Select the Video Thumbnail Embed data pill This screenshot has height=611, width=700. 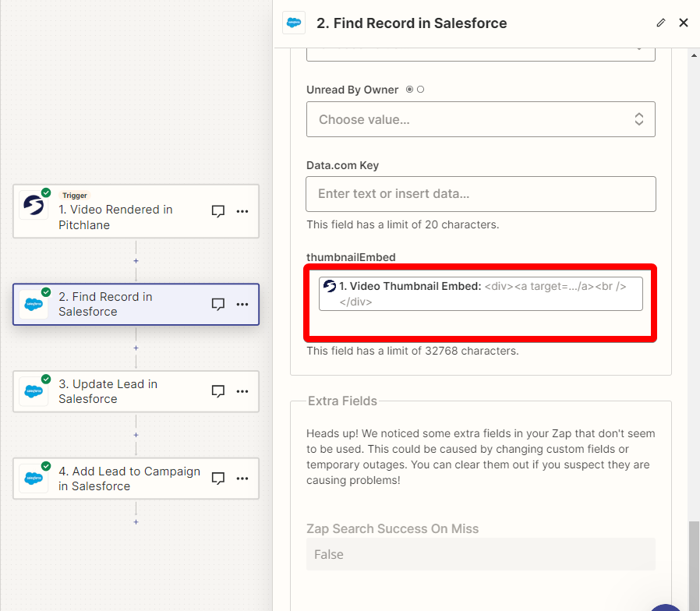pos(481,294)
